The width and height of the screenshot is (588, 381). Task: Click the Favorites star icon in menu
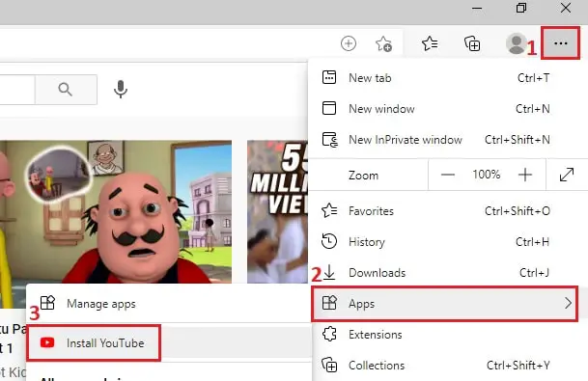pyautogui.click(x=329, y=210)
